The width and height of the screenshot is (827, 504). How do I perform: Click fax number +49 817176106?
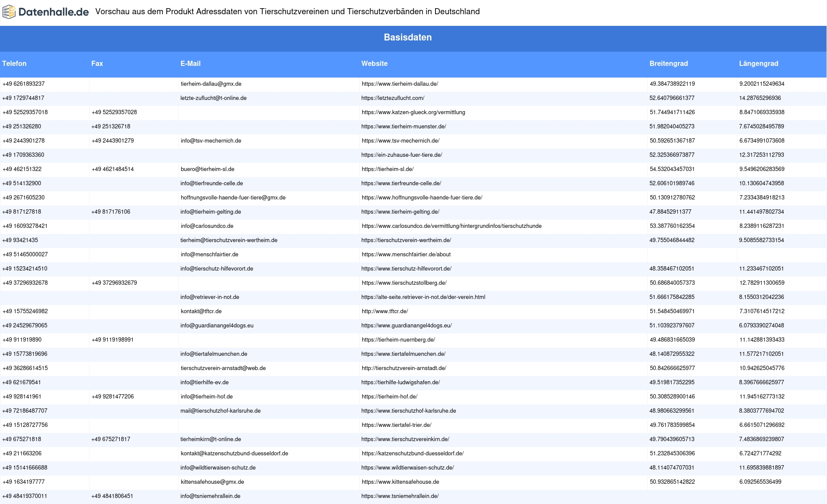coord(111,212)
